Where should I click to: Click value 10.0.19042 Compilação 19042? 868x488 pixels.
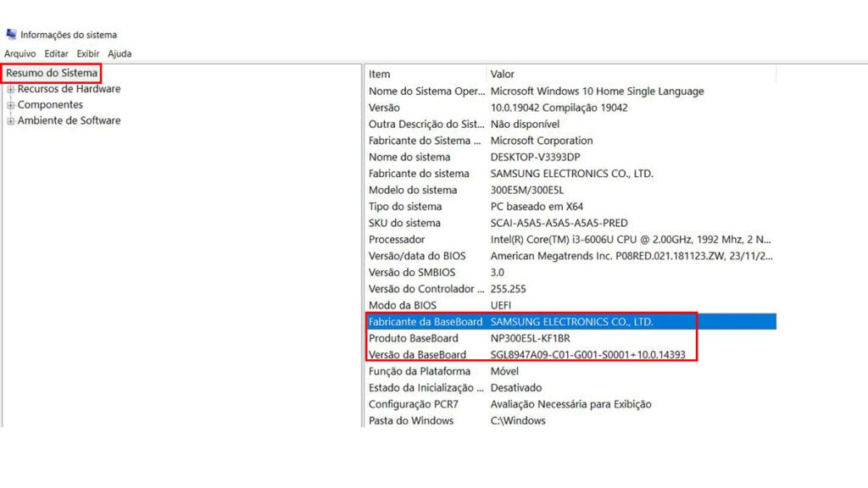559,108
